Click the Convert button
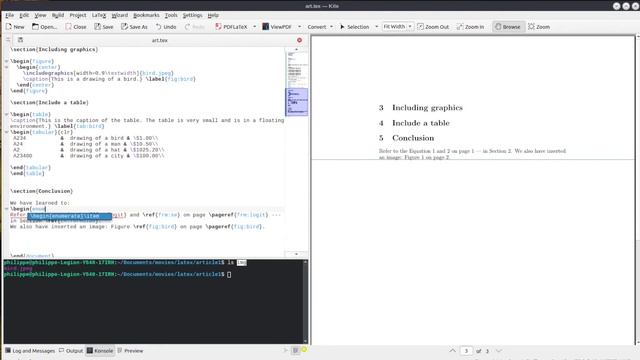640x360 pixels. (316, 27)
